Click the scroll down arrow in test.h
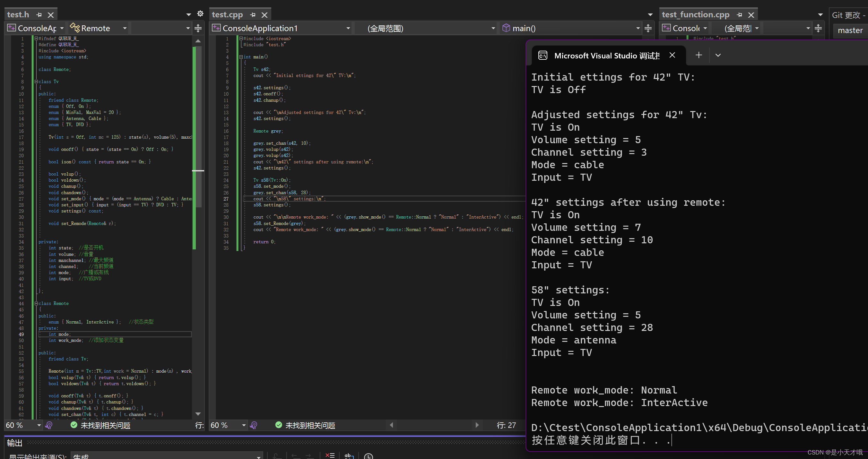The width and height of the screenshot is (868, 459). tap(198, 414)
